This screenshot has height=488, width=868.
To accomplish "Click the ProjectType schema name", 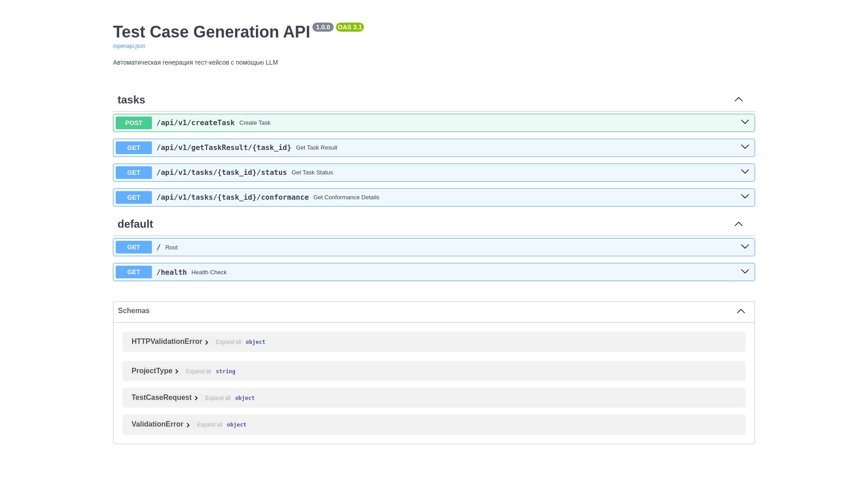I will 152,371.
